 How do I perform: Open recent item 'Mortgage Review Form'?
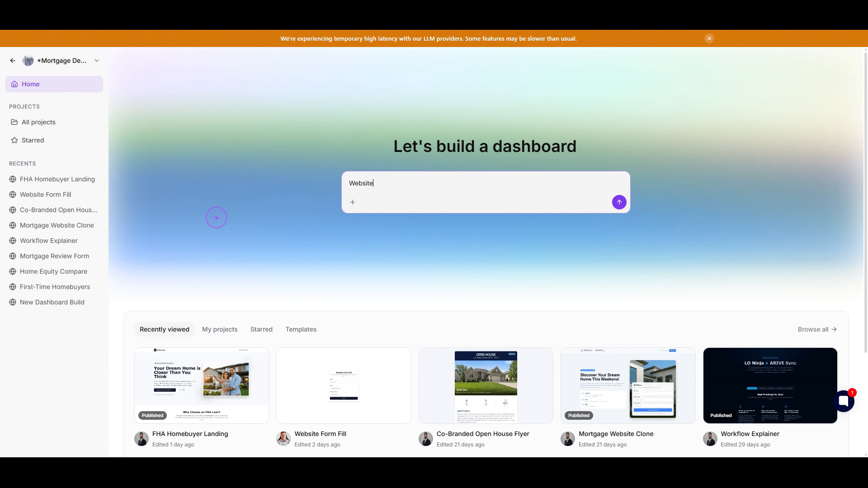click(x=54, y=256)
